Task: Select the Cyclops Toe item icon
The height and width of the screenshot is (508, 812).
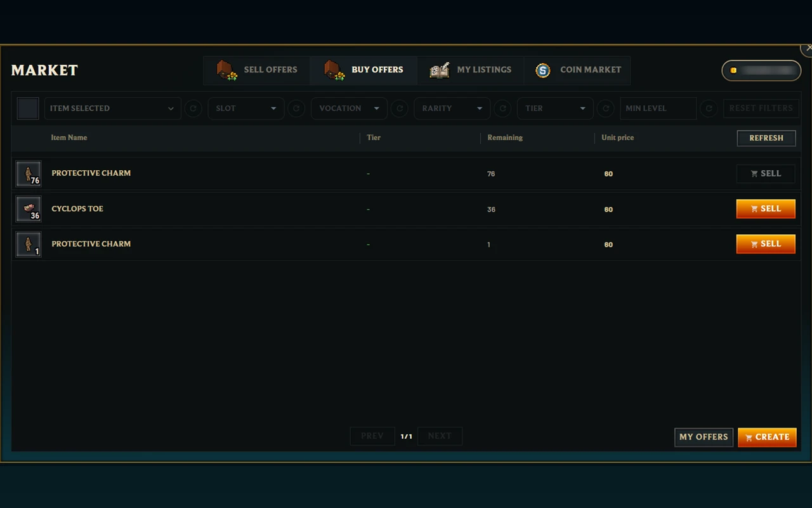Action: click(x=29, y=209)
